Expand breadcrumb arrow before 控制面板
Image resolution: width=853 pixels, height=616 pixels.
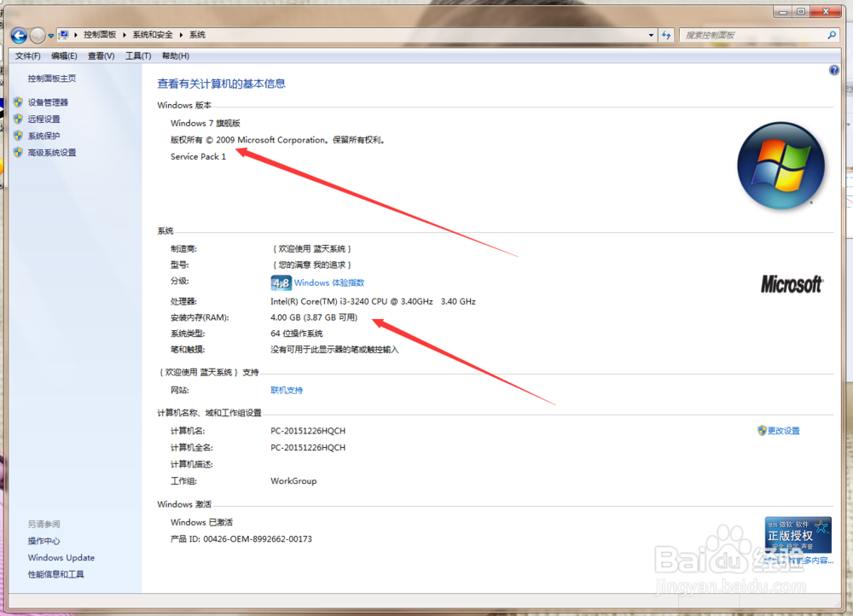tap(76, 35)
